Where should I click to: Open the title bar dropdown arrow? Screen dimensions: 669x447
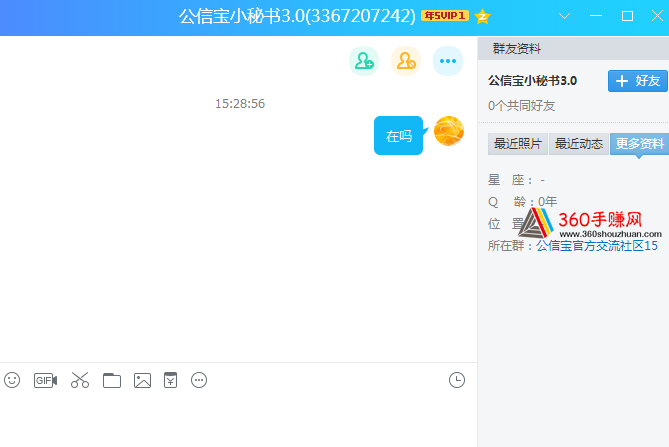click(564, 16)
